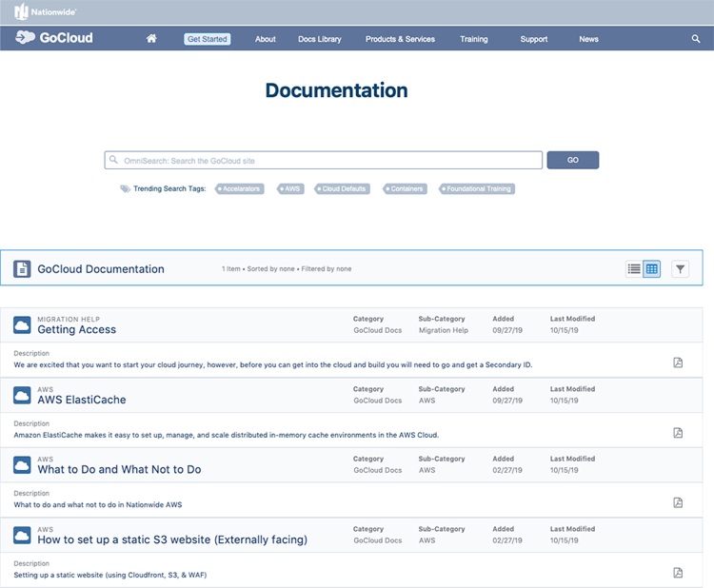This screenshot has width=714, height=588.
Task: Click the Secondary ID description under Getting Access
Action: pyautogui.click(x=273, y=364)
